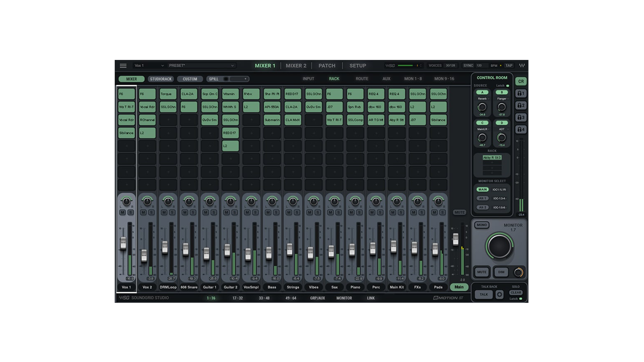Solo the Vox 1 channel
The image size is (644, 362).
(130, 212)
